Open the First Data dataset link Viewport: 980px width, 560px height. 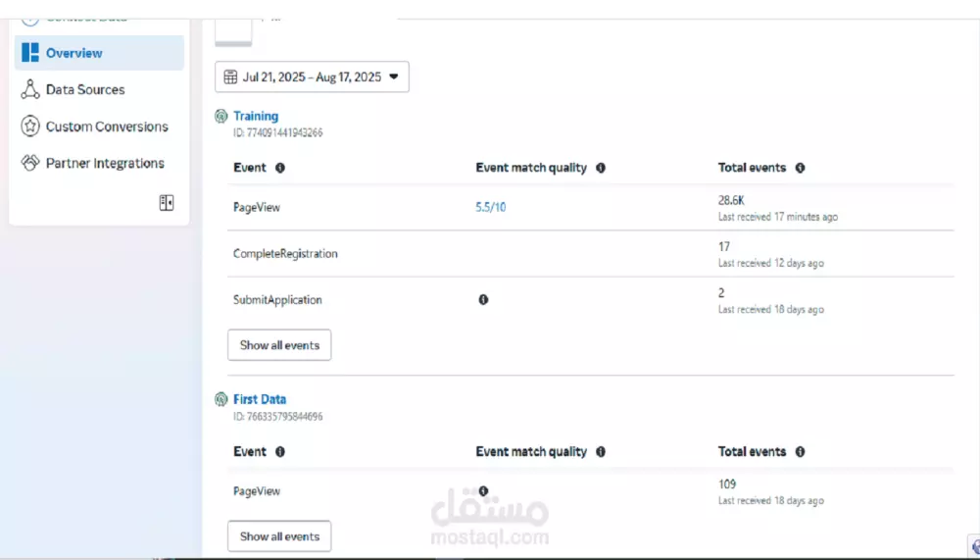pyautogui.click(x=260, y=399)
